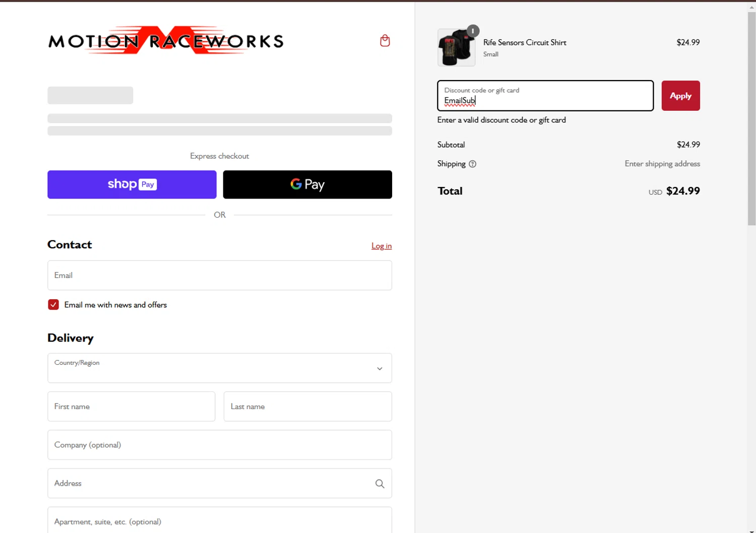Click into the First name field

(132, 407)
